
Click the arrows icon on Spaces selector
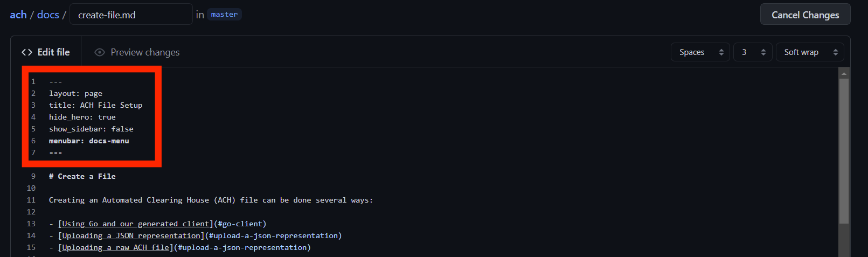point(721,52)
